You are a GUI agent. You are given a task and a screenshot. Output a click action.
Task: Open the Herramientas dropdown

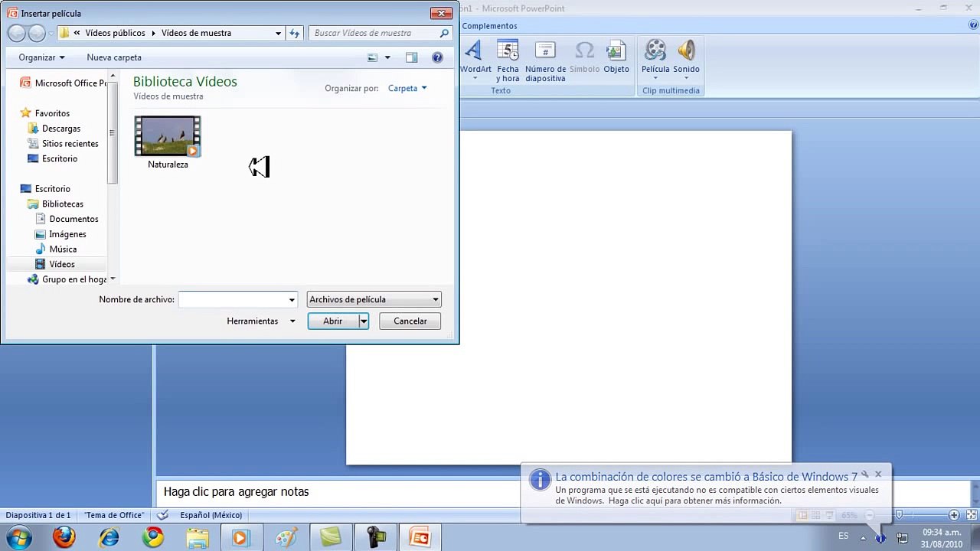tap(260, 321)
